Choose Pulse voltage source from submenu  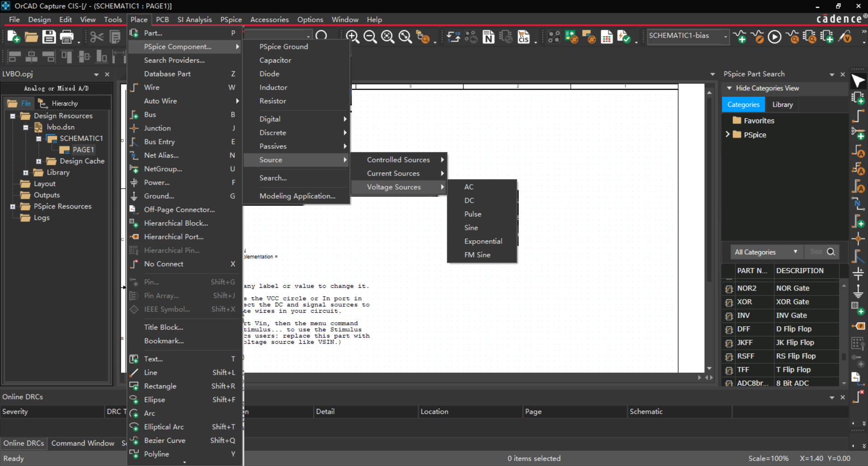coord(482,214)
